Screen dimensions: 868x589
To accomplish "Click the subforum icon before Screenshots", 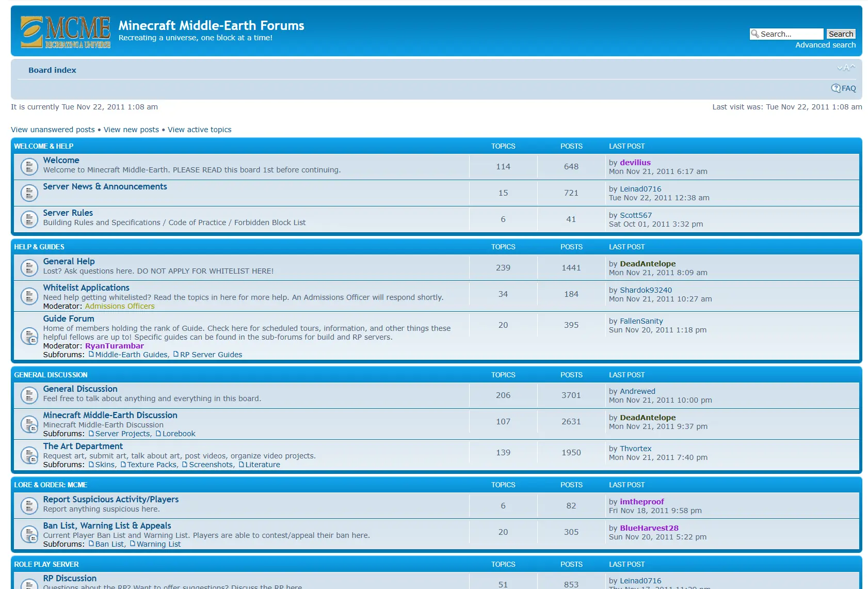I will (x=185, y=464).
